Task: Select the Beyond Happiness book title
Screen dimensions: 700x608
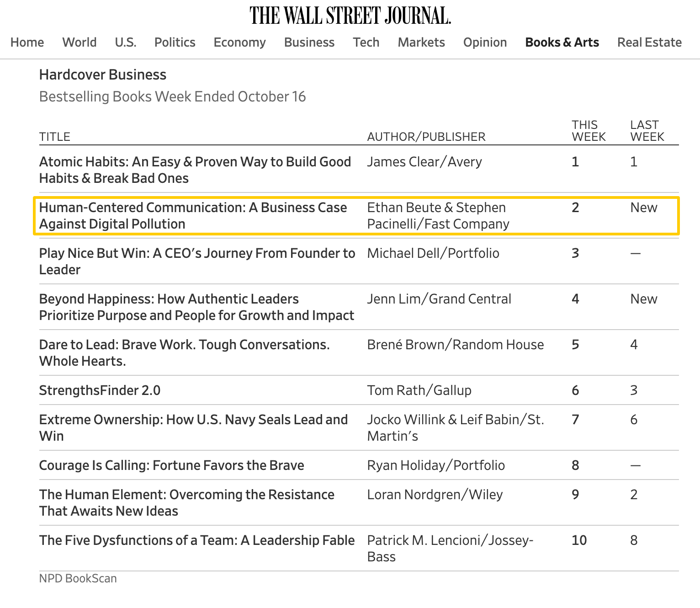Action: click(x=197, y=307)
